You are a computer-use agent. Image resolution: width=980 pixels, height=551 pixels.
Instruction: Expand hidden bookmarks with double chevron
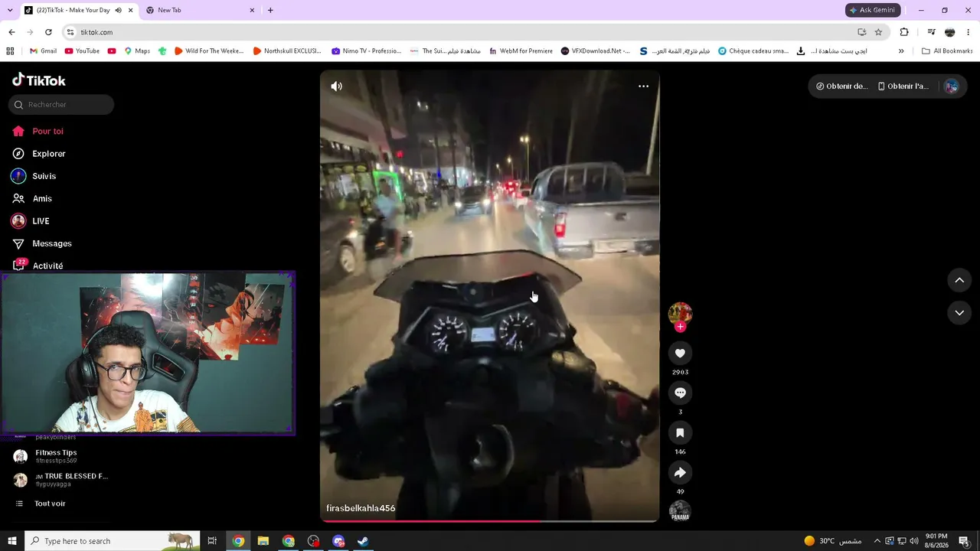point(901,51)
